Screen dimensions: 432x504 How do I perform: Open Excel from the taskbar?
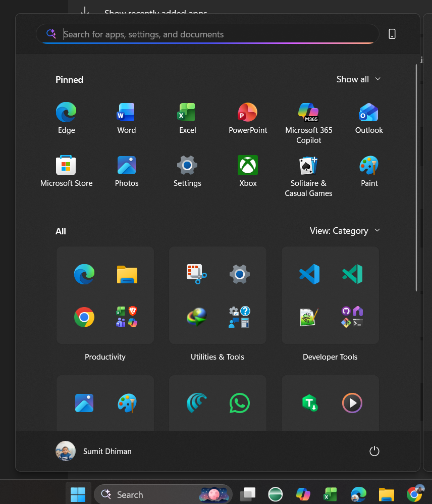pos(331,494)
